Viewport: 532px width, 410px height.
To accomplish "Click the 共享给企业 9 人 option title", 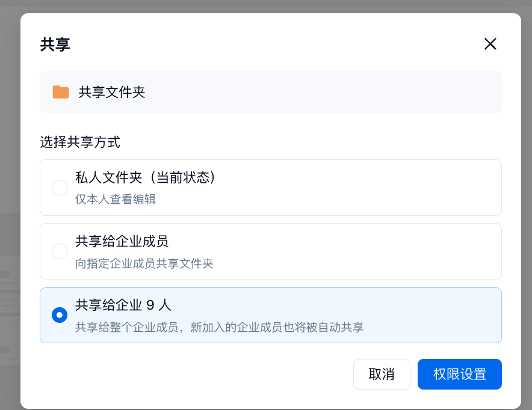I will pos(123,305).
